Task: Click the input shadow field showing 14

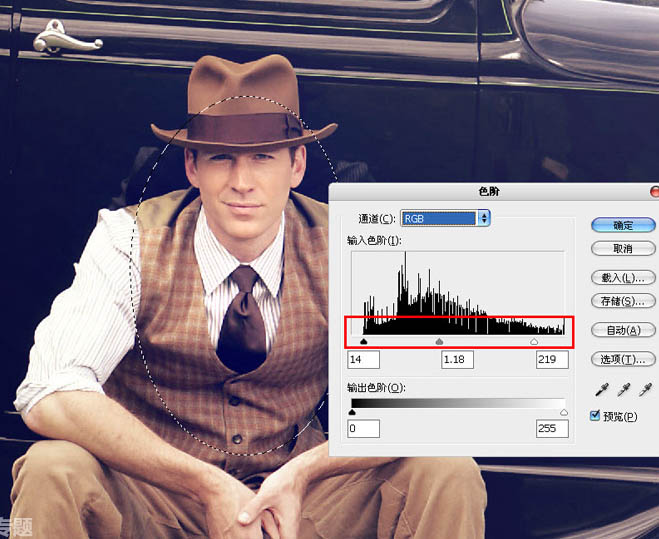Action: tap(363, 359)
